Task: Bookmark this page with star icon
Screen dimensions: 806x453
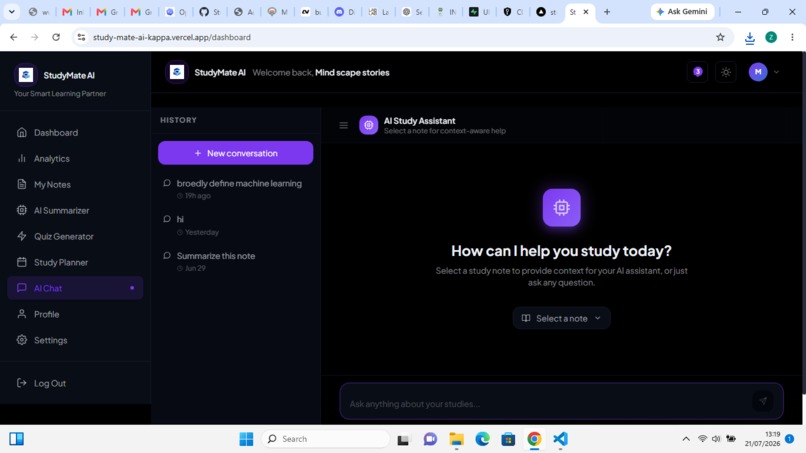Action: pos(720,37)
